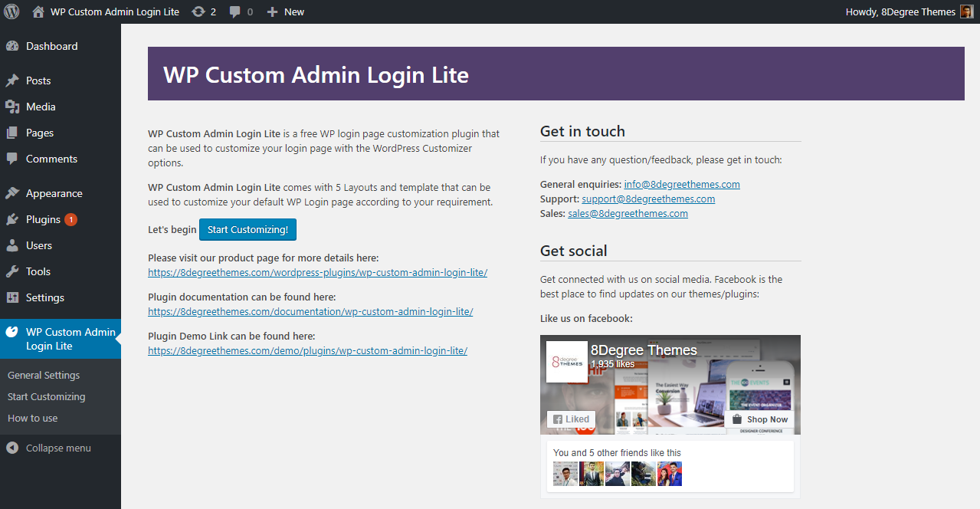Open the Pages menu item
This screenshot has width=980, height=509.
(40, 133)
